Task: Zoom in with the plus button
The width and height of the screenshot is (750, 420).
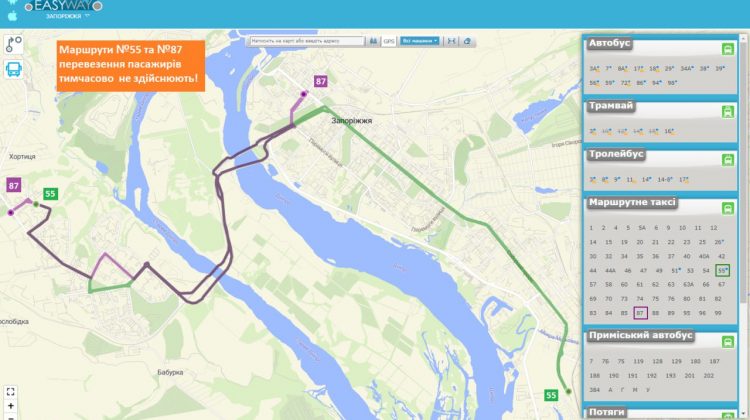Action: coord(11,406)
